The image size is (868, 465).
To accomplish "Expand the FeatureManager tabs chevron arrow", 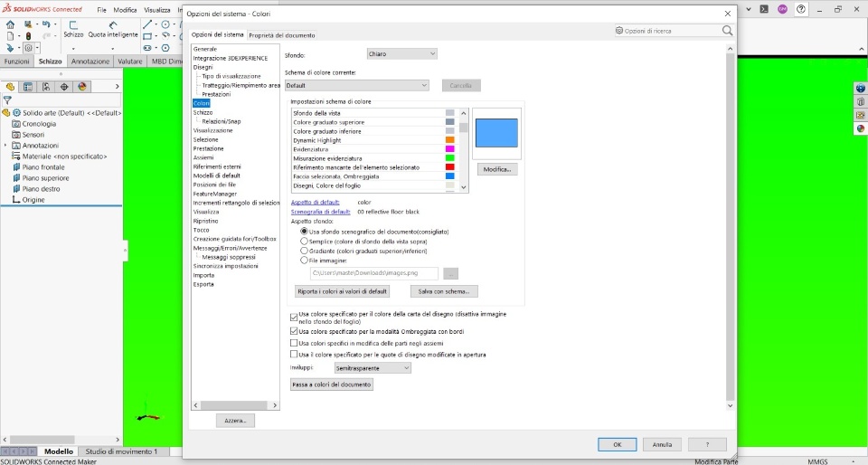I will point(117,86).
